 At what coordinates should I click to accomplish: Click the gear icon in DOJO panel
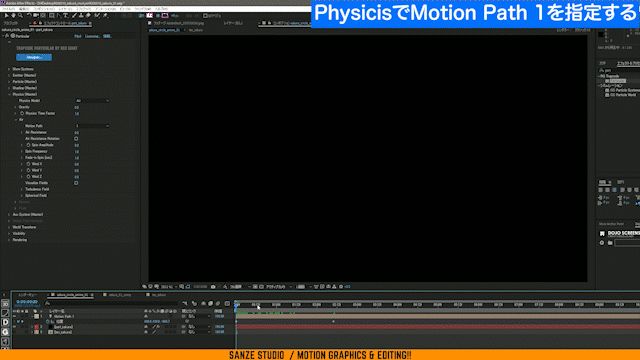click(602, 243)
